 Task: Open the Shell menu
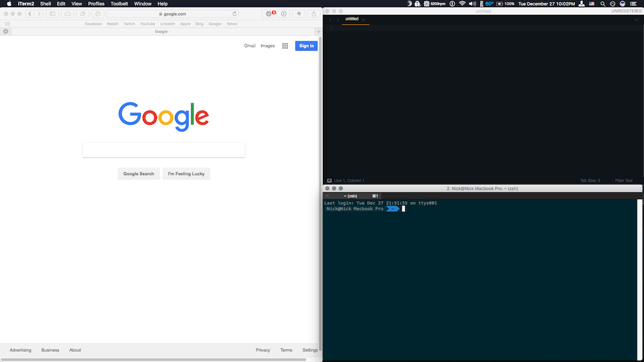pos(46,4)
